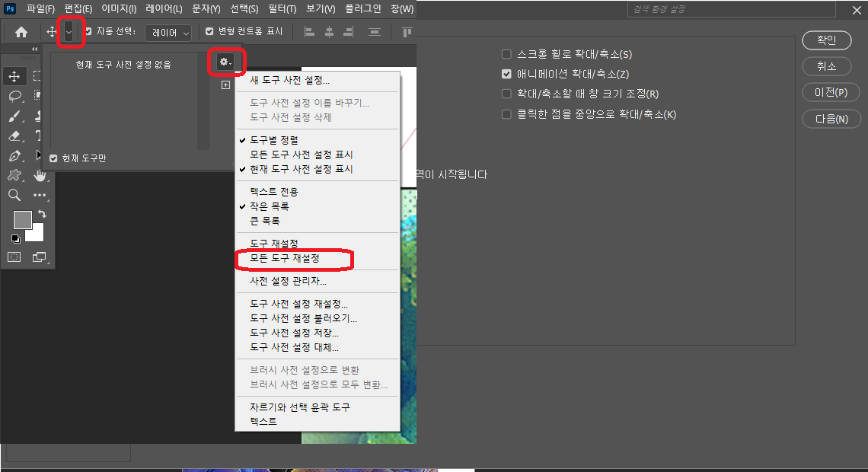Viewport: 868px width, 472px height.
Task: Select the Pen tool
Action: click(x=14, y=156)
